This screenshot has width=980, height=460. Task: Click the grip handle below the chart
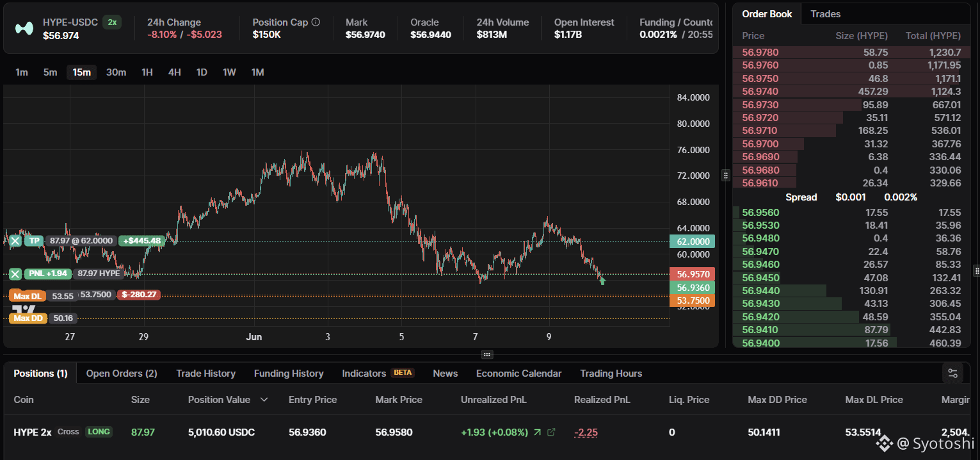click(x=487, y=354)
